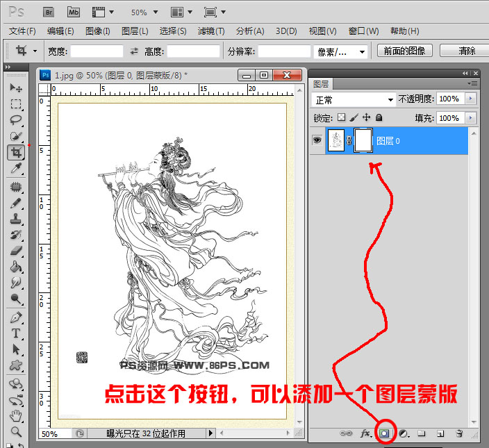Open the 滤镜(T) menu
The image size is (489, 448).
click(x=211, y=31)
